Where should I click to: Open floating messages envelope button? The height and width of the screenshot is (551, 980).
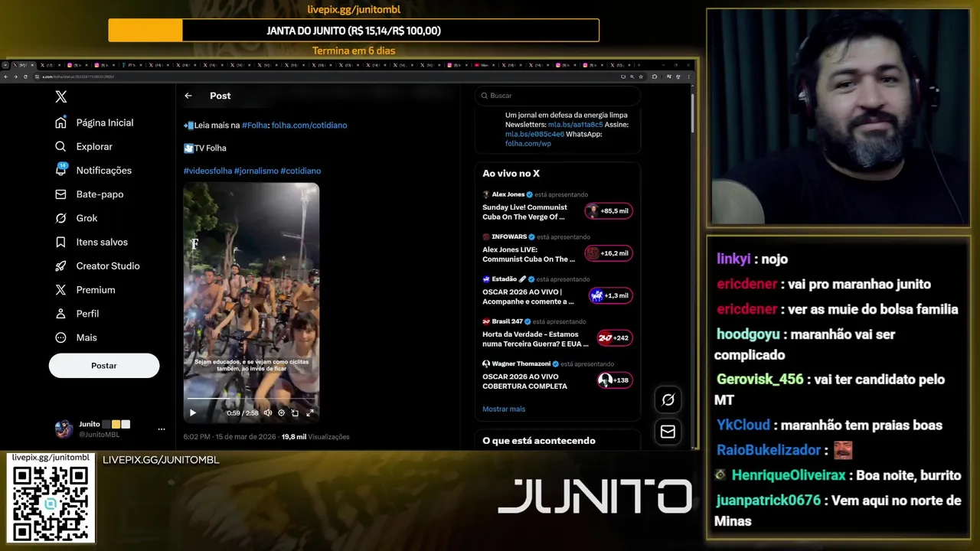[668, 432]
